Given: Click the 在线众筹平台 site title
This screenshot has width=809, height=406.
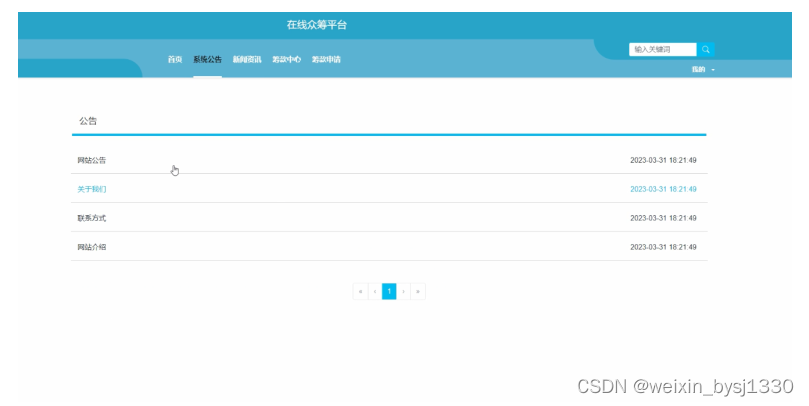Looking at the screenshot, I should click(x=317, y=25).
